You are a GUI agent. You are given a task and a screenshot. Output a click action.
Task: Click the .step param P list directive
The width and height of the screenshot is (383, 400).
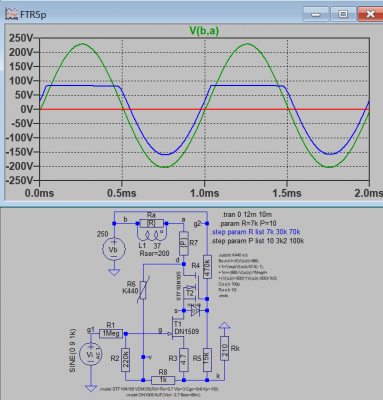[258, 241]
